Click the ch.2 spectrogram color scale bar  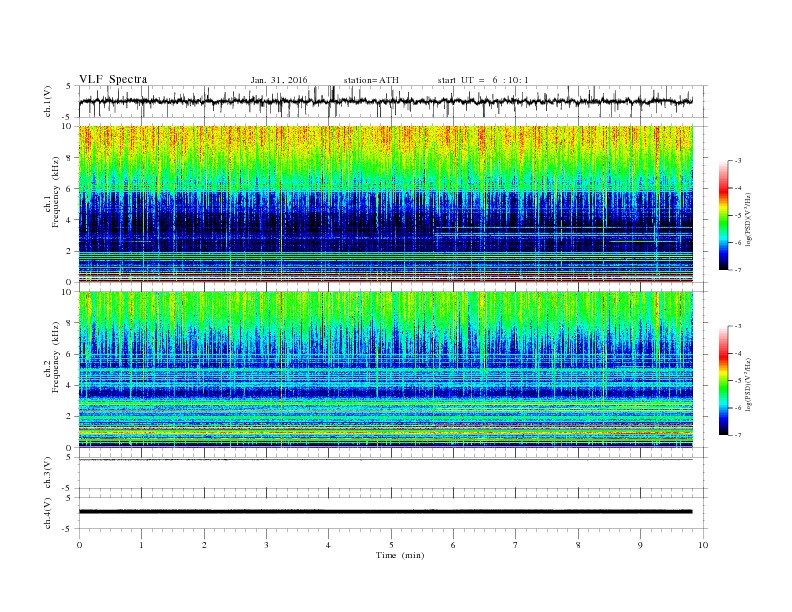tap(724, 380)
